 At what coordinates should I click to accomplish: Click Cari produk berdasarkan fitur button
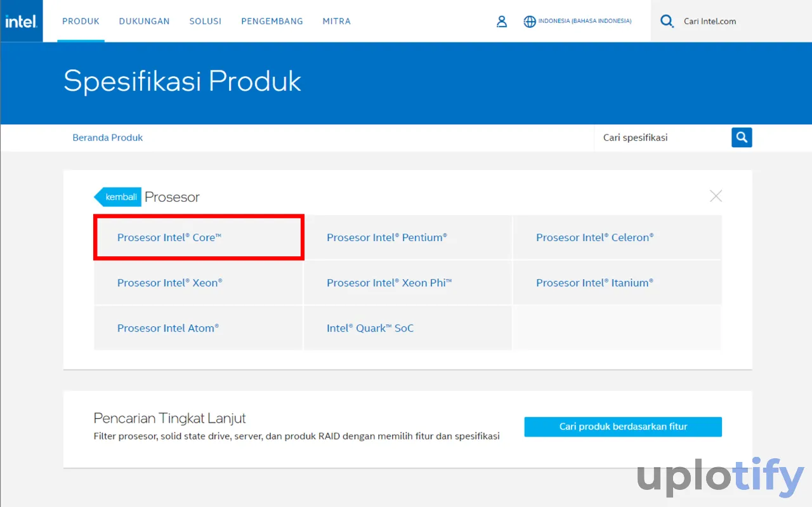[623, 426]
